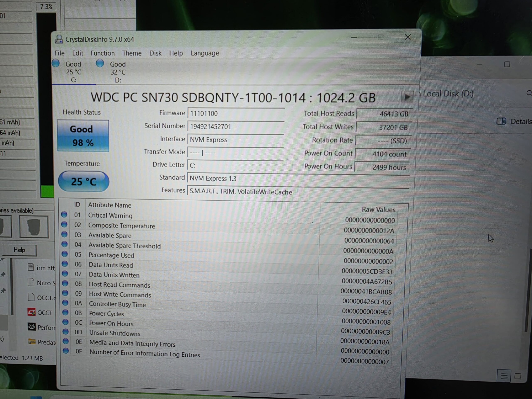Open the Function menu

[x=103, y=53]
